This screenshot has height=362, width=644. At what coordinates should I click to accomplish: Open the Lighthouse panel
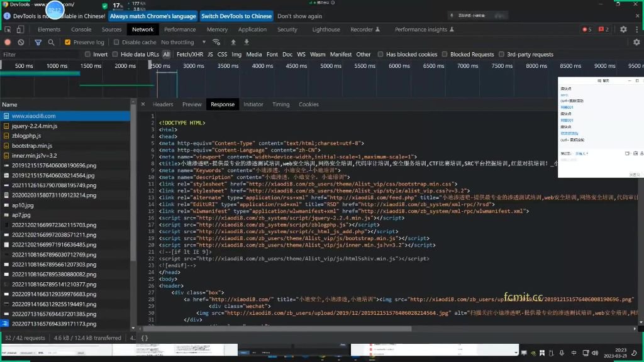click(326, 30)
